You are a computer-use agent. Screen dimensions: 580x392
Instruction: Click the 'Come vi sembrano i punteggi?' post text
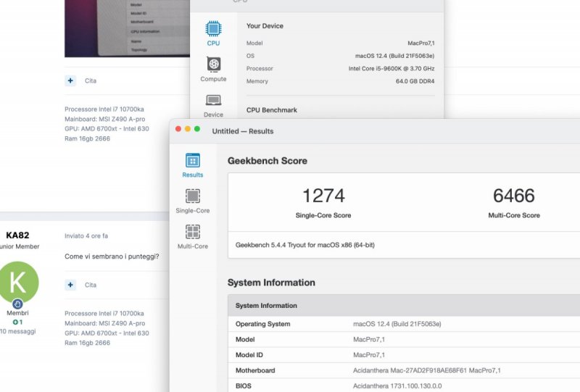pos(112,257)
